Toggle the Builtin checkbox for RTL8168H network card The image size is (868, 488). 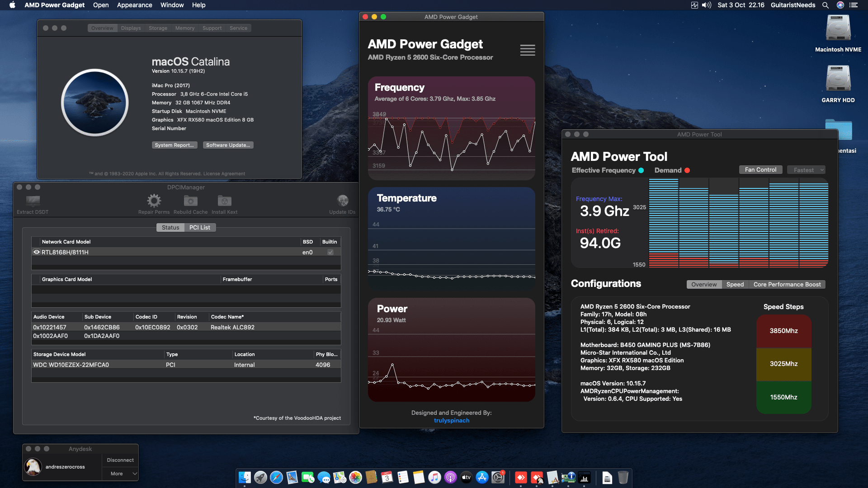[330, 252]
